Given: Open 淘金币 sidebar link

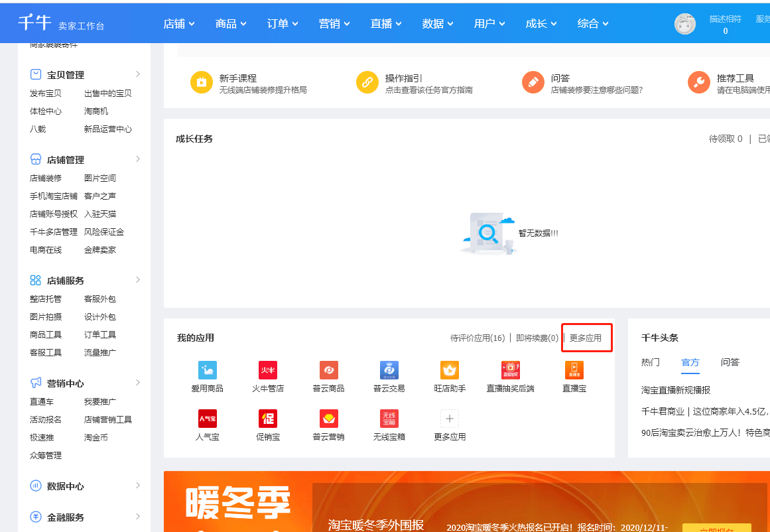Looking at the screenshot, I should [96, 438].
